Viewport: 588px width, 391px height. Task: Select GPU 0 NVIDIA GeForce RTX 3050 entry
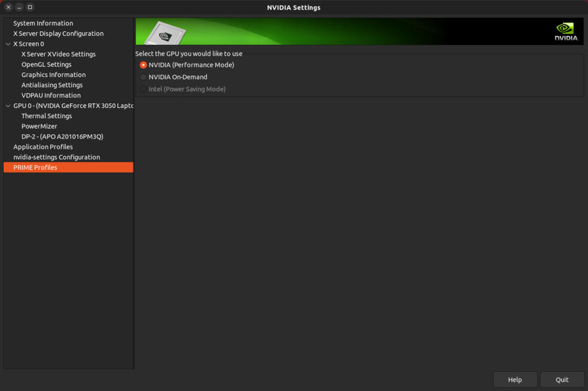tap(73, 106)
